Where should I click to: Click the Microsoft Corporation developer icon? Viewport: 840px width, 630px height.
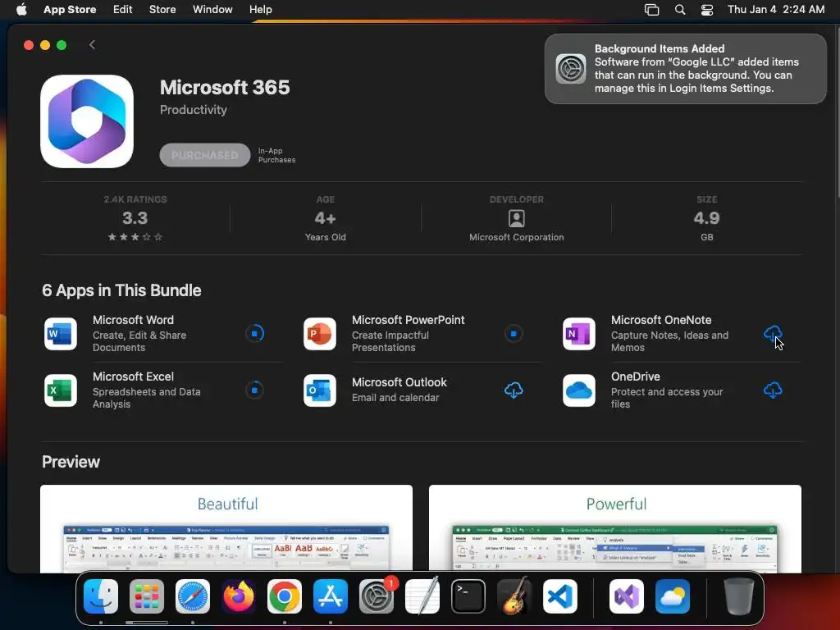click(517, 218)
